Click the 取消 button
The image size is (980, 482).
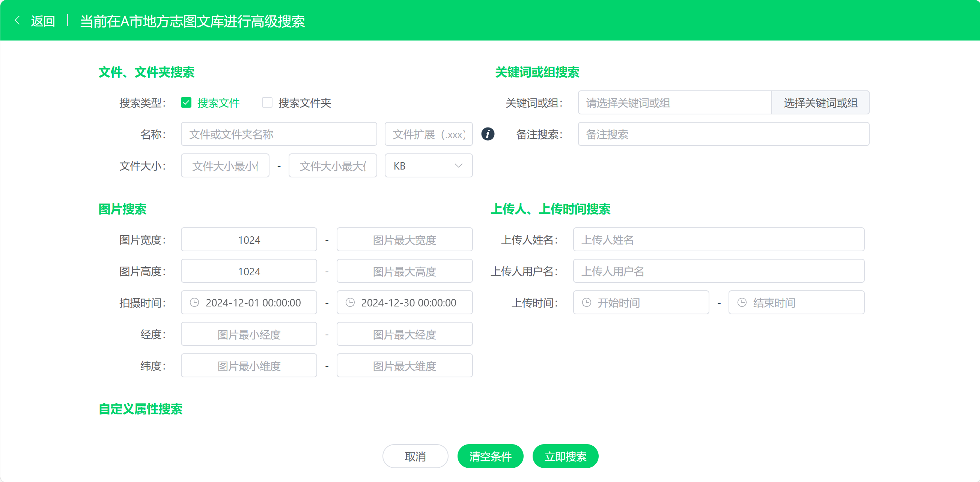click(x=415, y=456)
